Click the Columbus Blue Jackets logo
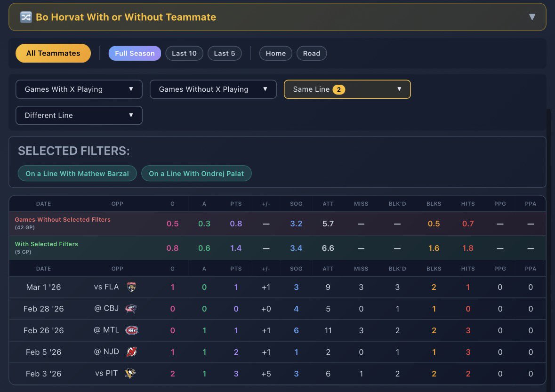555x392 pixels. (x=131, y=309)
